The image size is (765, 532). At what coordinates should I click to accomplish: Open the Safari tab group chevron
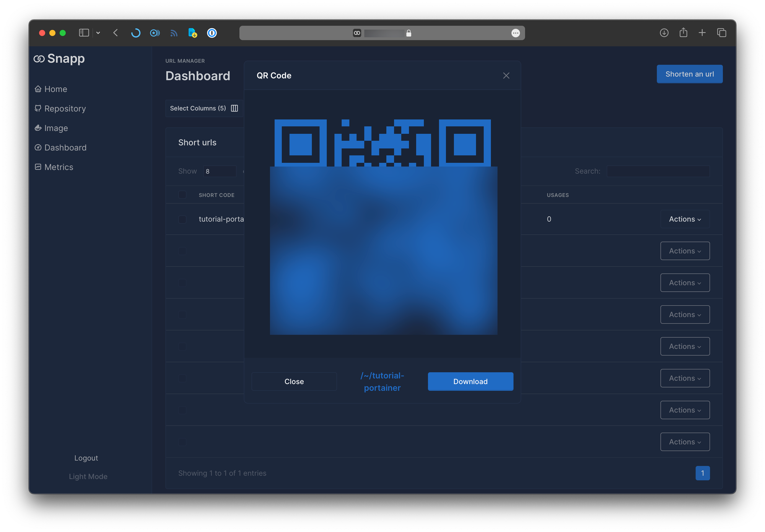pos(98,33)
